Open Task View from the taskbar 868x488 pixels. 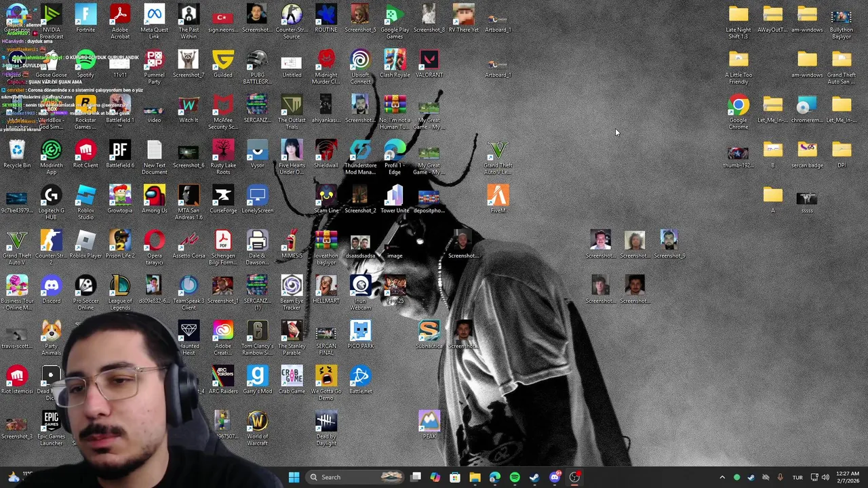coord(416,477)
